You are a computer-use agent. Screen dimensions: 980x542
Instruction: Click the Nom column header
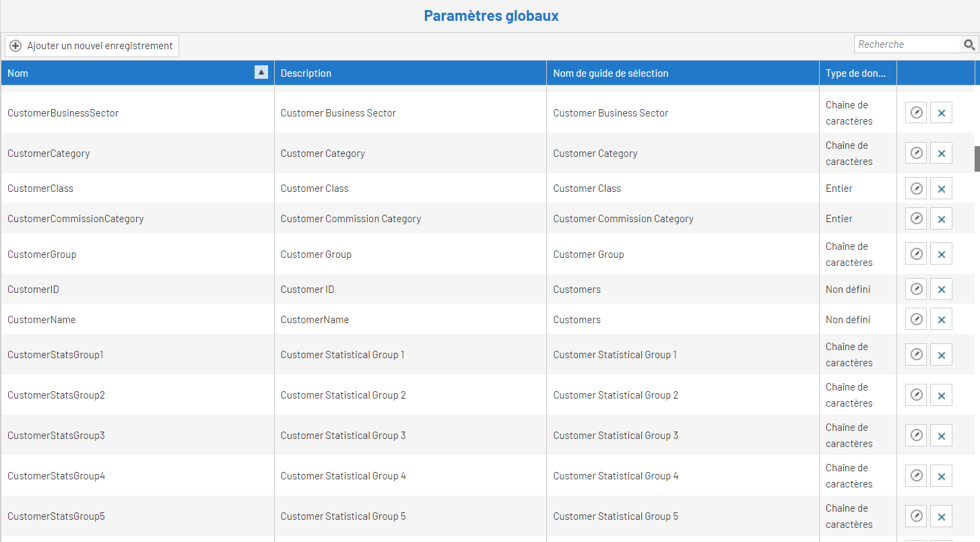coord(18,73)
